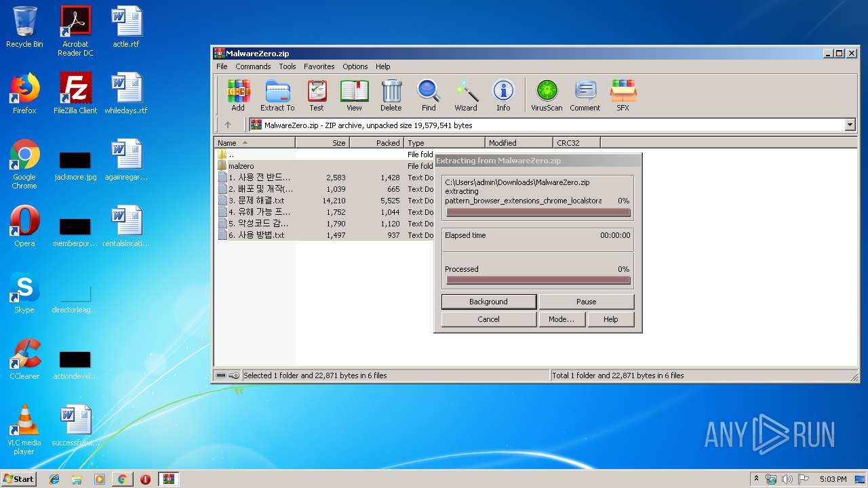The height and width of the screenshot is (488, 868).
Task: Click the SFX toolbar icon
Action: tap(623, 95)
